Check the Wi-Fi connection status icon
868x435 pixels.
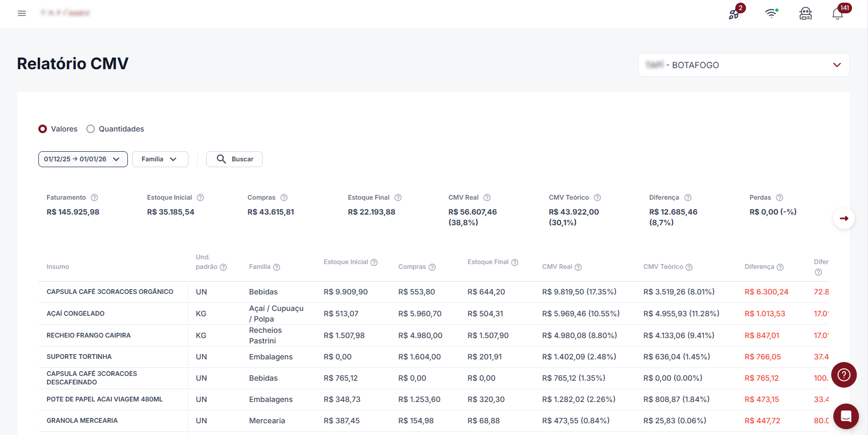tap(771, 14)
